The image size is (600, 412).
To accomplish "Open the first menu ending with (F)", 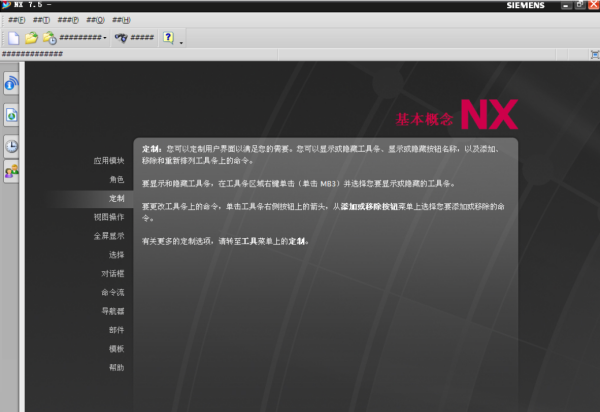I will [x=16, y=20].
